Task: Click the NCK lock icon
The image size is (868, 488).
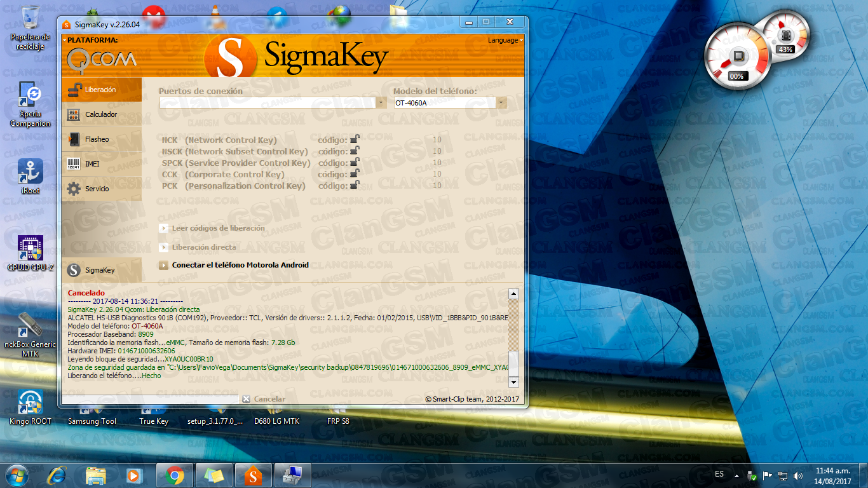Action: (x=355, y=139)
